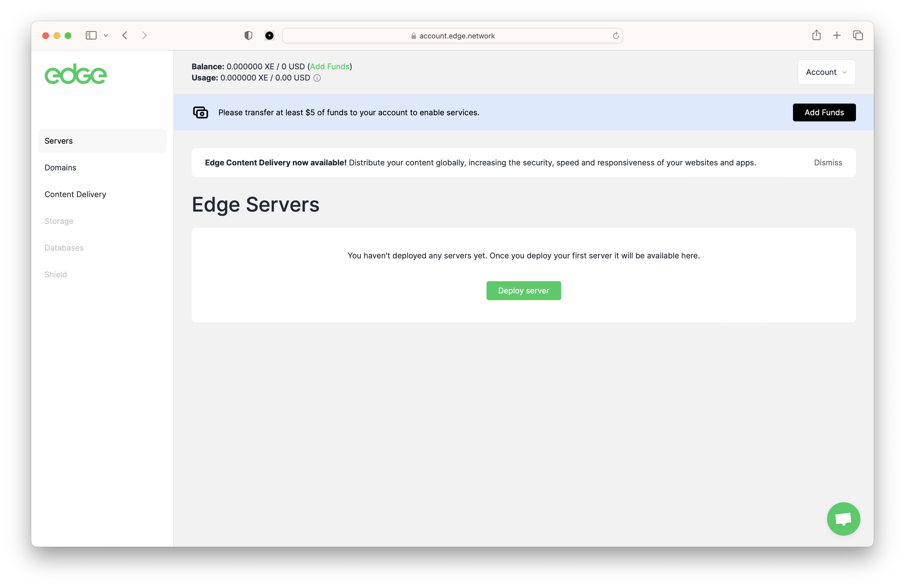Click the Deploy server button
Image resolution: width=905 pixels, height=588 pixels.
524,291
